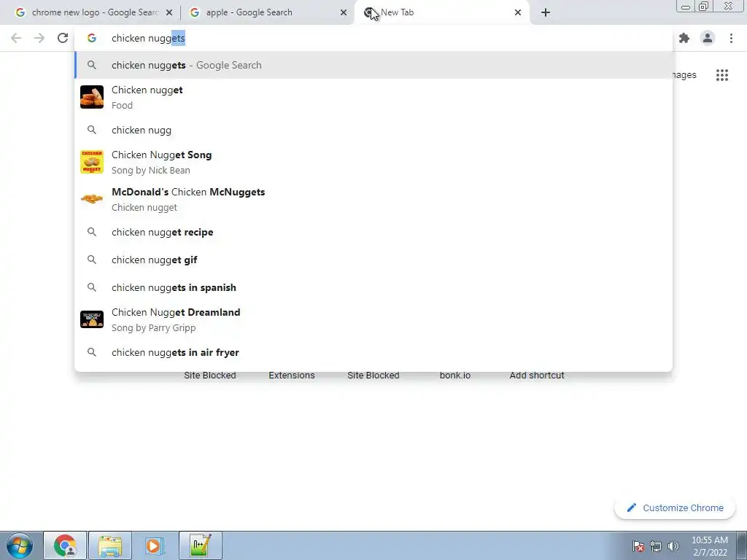
Task: Open Windows Media Player from taskbar
Action: pyautogui.click(x=155, y=545)
